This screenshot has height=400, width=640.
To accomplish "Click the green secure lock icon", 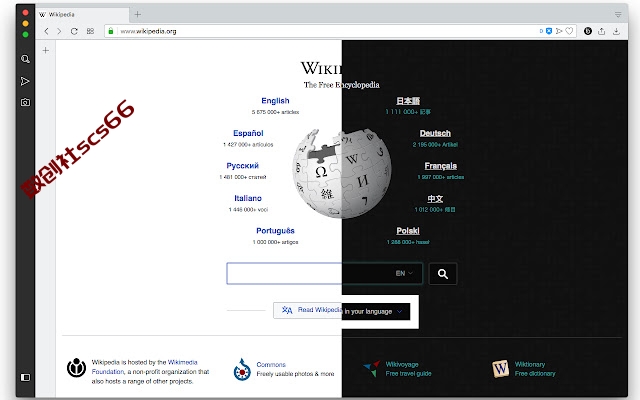I will (111, 31).
